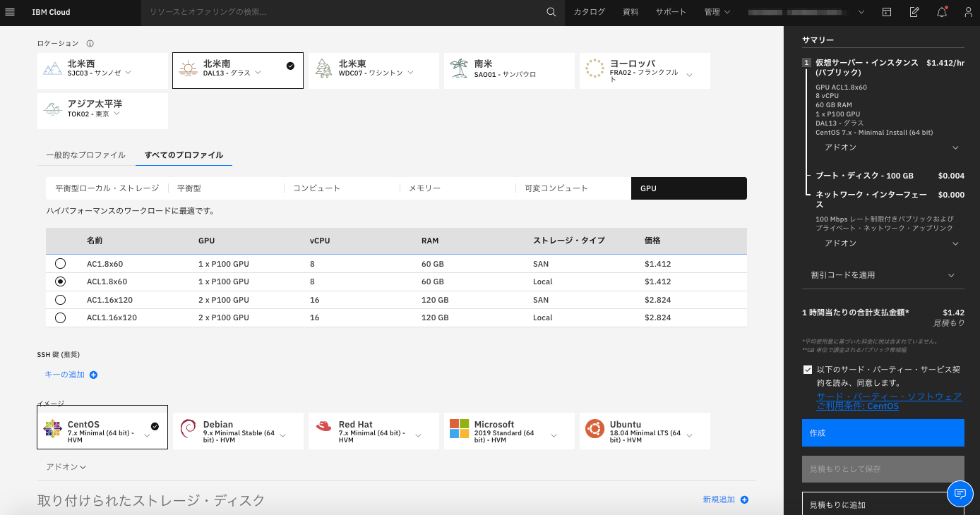Screen dimensions: 980x515
Task: Open サポート in the header
Action: (x=671, y=12)
